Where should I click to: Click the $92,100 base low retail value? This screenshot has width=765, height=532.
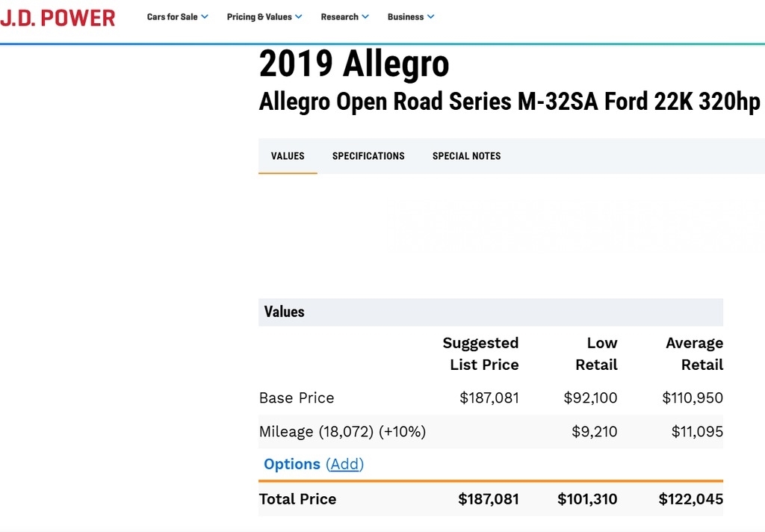click(x=590, y=398)
